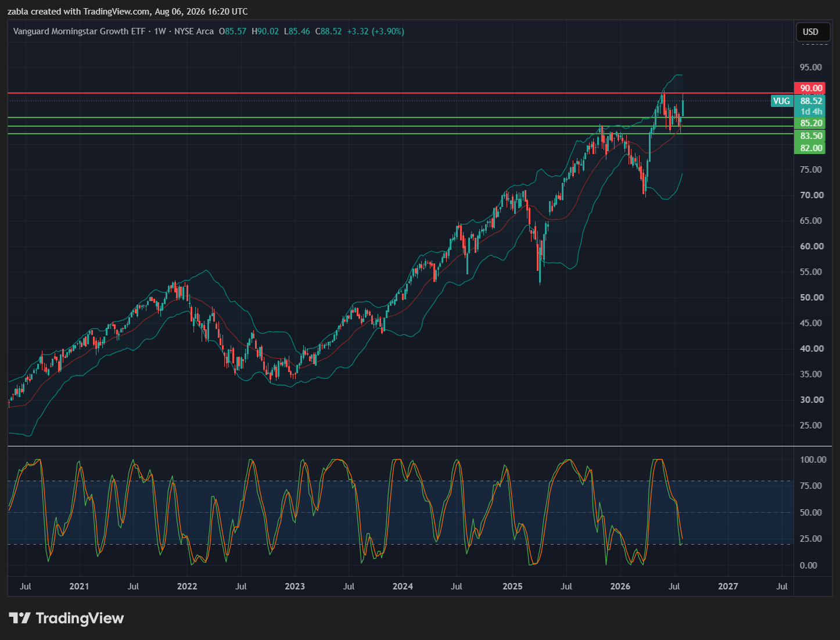Click the red 90.00 price label

coord(810,88)
